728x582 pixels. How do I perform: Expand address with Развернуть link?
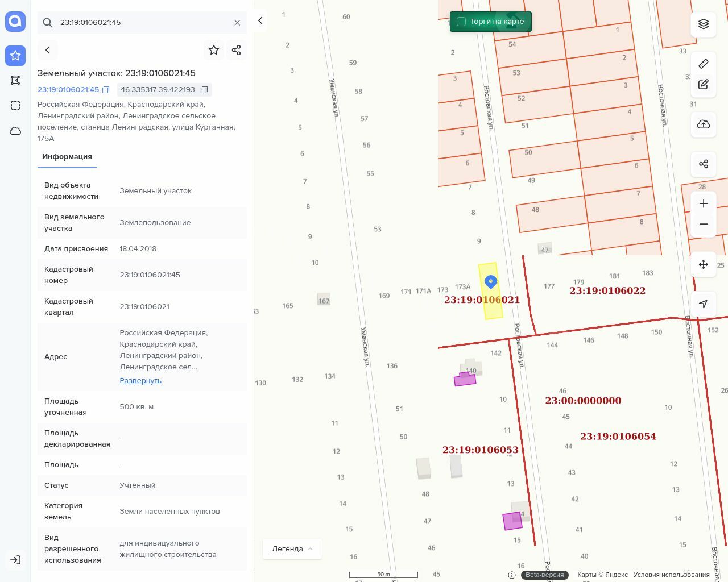point(140,381)
